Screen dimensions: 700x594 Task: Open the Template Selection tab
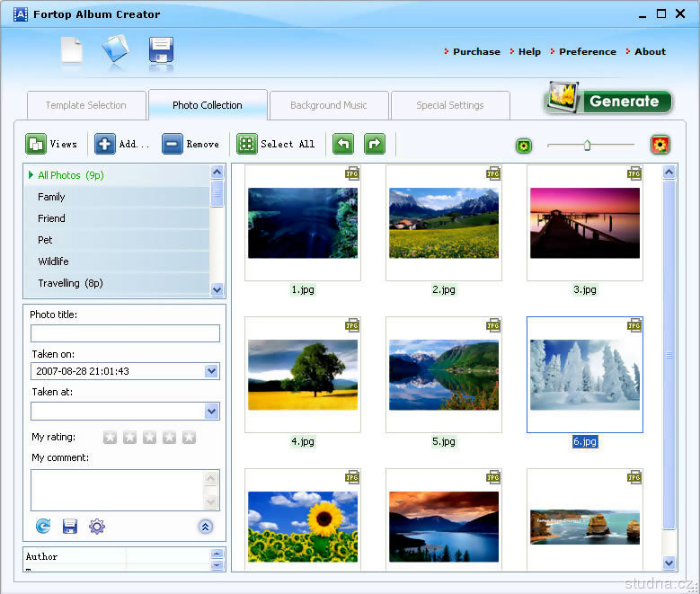point(85,105)
